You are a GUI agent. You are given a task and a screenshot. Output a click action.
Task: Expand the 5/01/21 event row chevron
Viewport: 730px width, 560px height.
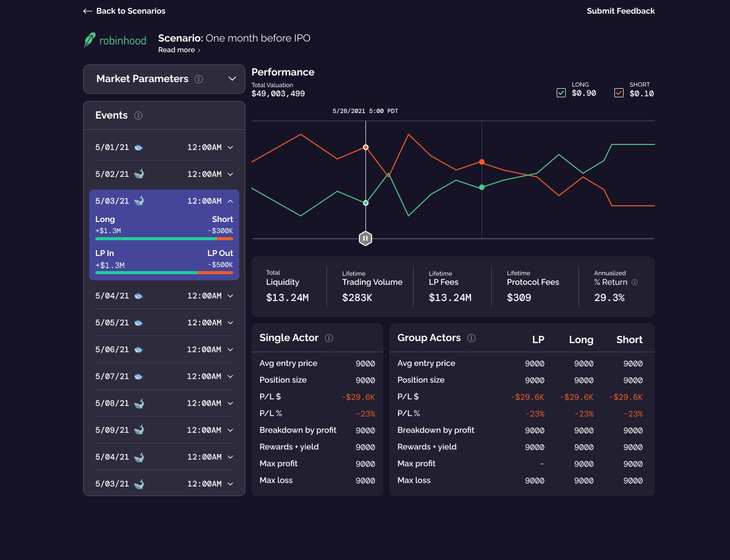230,147
